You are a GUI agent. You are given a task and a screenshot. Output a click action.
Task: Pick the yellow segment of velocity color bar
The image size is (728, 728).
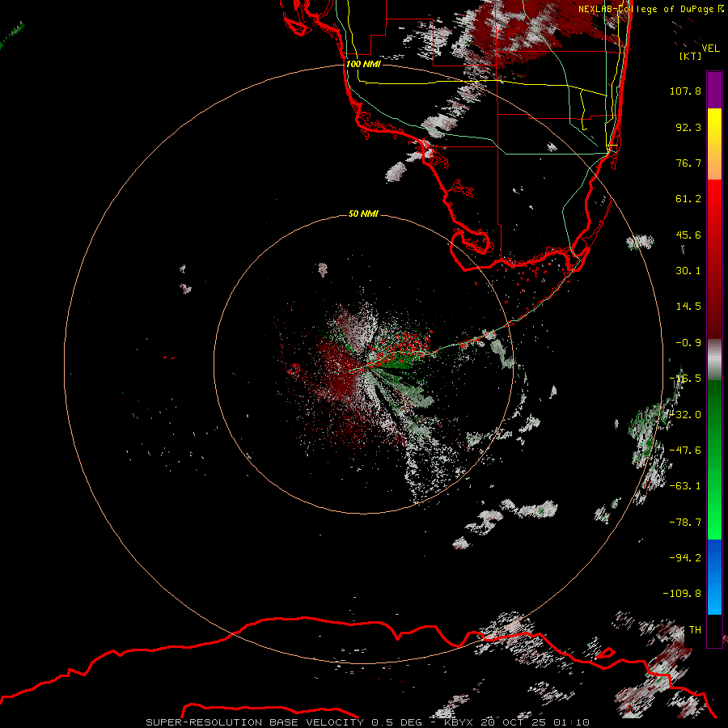pyautogui.click(x=714, y=126)
